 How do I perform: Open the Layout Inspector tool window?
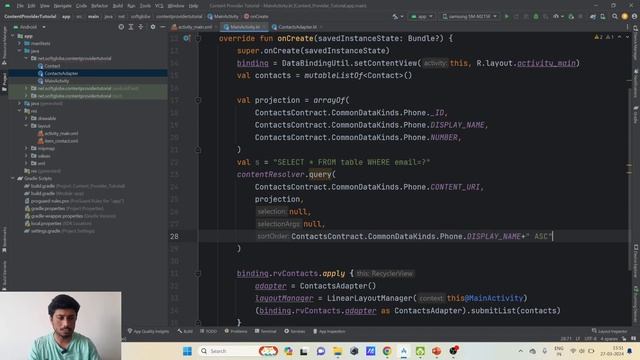609,331
